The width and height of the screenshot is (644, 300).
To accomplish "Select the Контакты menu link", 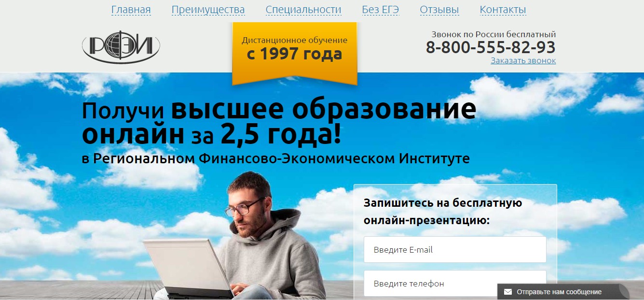I will click(x=503, y=10).
